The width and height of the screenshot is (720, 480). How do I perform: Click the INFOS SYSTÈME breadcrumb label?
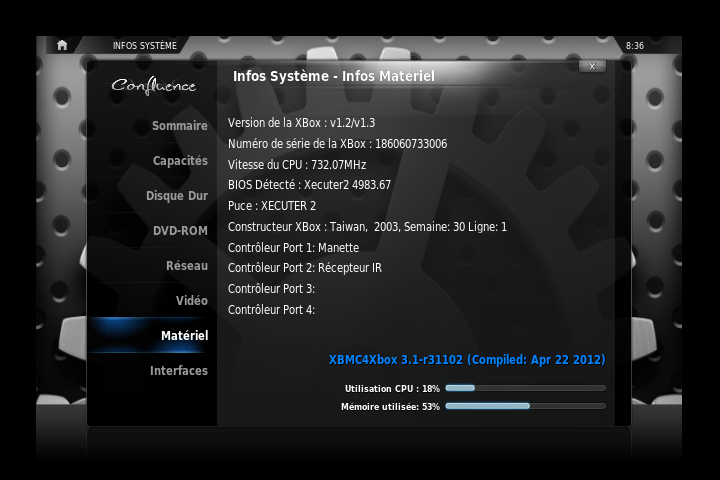coord(144,46)
